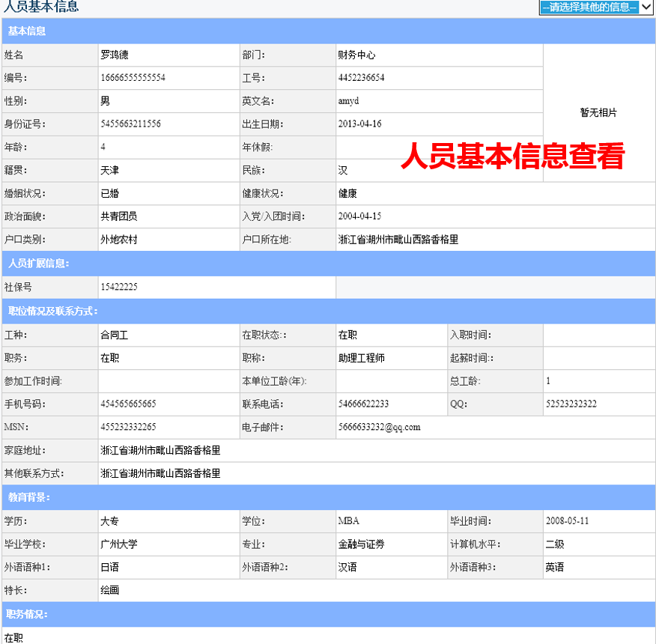
Task: Click the QQ number 52523232322
Action: (x=577, y=404)
